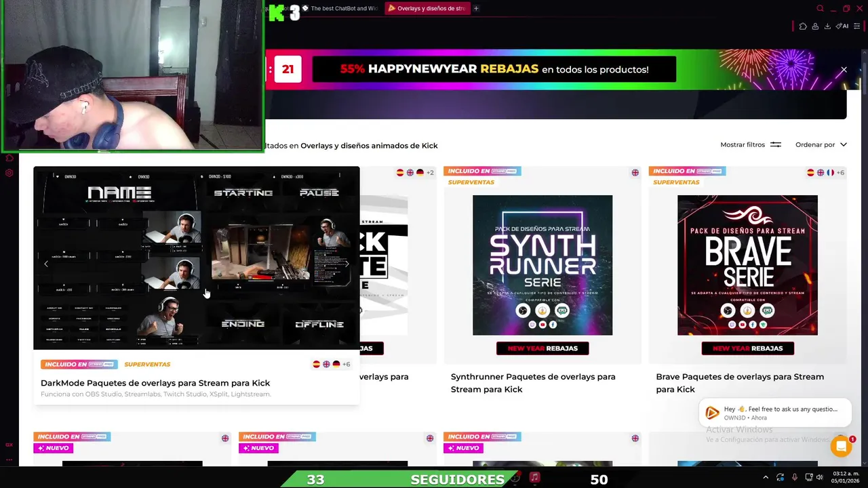This screenshot has height=488, width=868.
Task: Open the Brave Serie cover image
Action: pyautogui.click(x=747, y=265)
